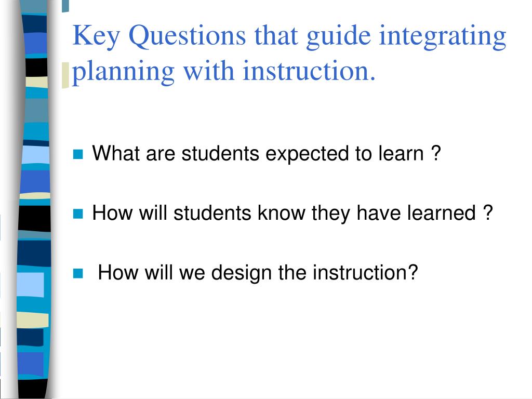Click the bullet square before "What are students"

(x=78, y=154)
